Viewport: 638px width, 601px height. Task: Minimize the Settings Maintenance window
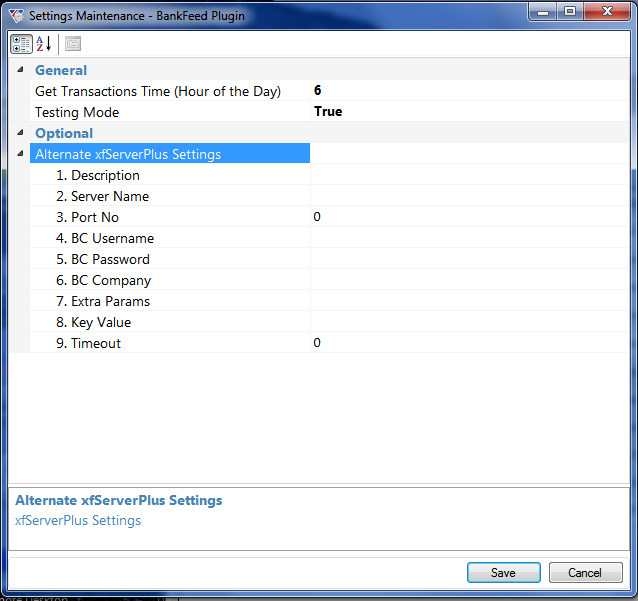coord(543,11)
